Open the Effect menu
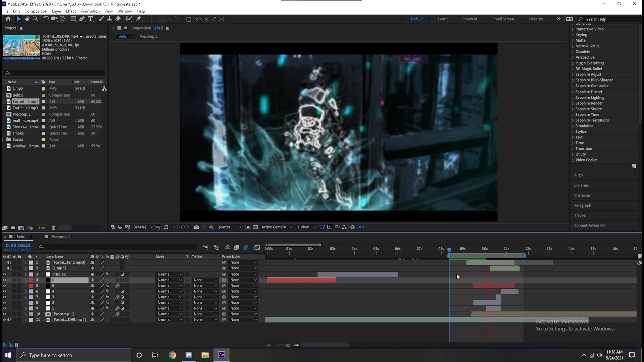The height and width of the screenshot is (362, 644). point(71,11)
